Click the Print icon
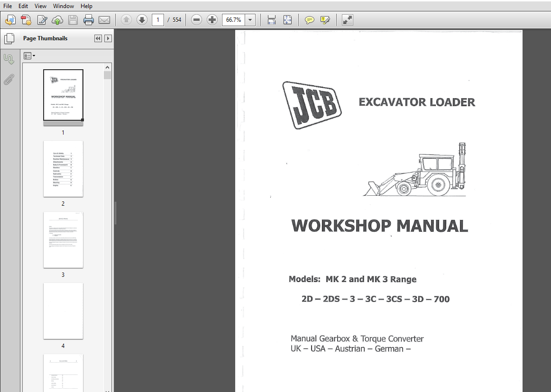Image resolution: width=551 pixels, height=392 pixels. pyautogui.click(x=89, y=20)
